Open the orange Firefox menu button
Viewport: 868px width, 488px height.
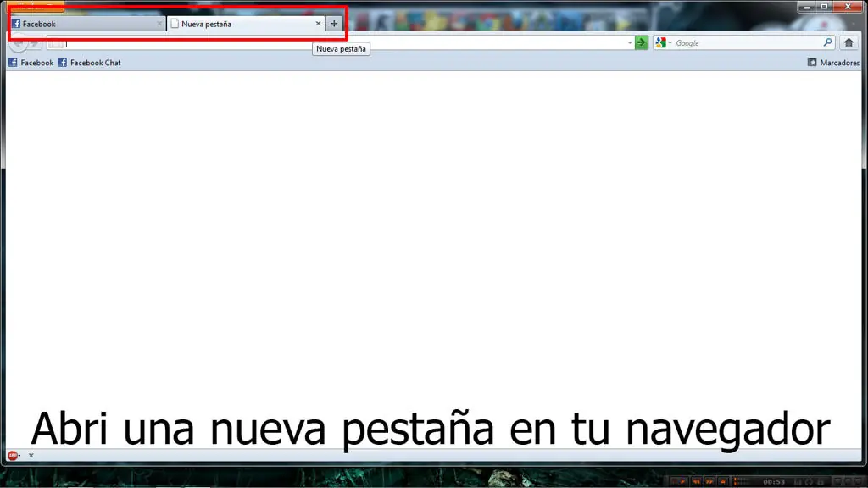click(x=36, y=7)
